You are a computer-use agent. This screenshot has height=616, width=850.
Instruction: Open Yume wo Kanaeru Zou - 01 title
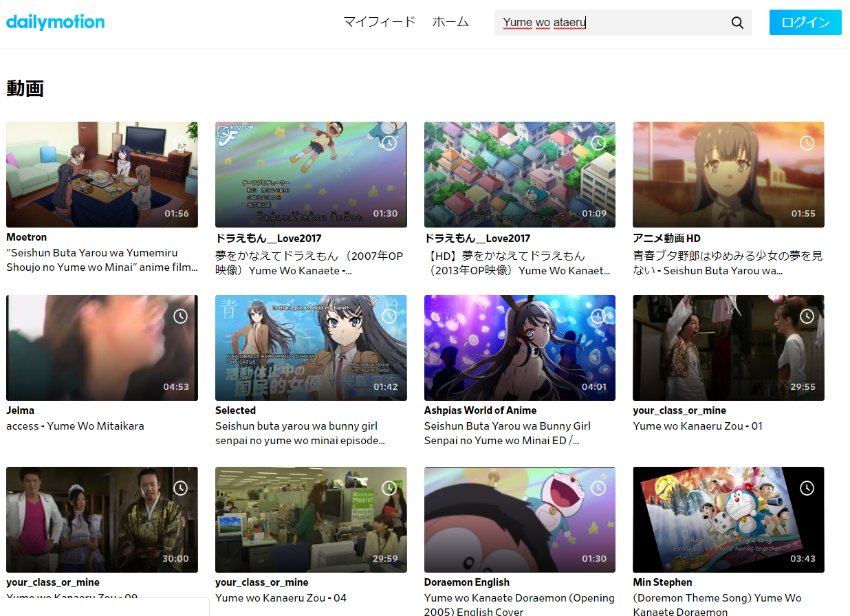[x=698, y=426]
